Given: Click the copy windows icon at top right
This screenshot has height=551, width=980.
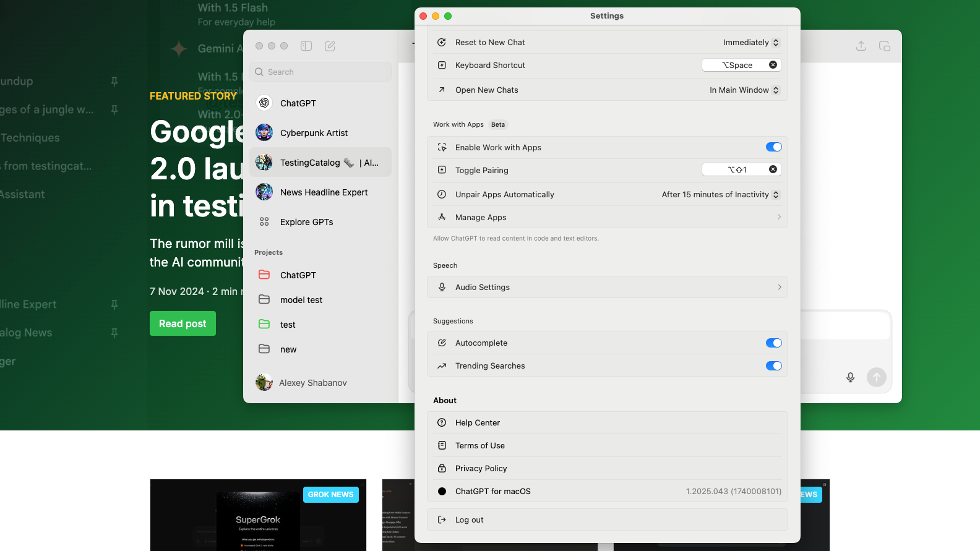Looking at the screenshot, I should (885, 46).
